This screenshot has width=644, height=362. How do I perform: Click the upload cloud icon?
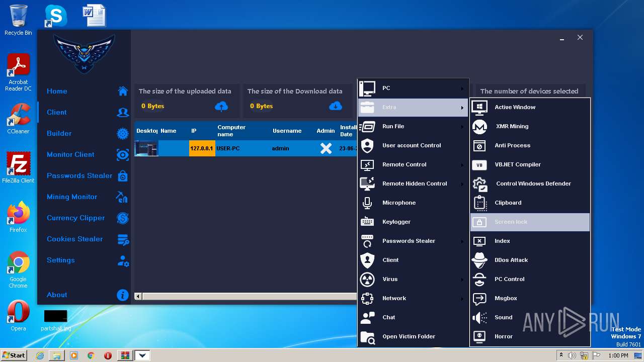click(x=221, y=106)
